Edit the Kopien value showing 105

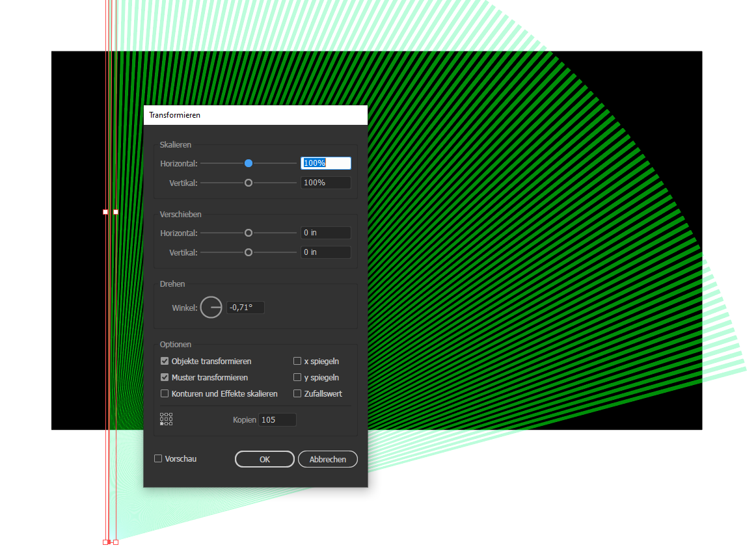(x=277, y=419)
